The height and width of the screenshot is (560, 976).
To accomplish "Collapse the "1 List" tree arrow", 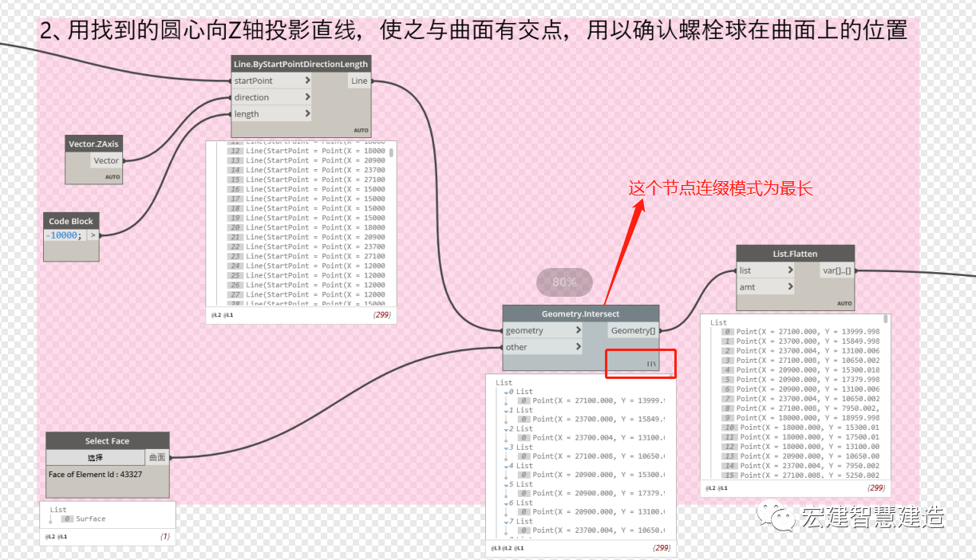I will click(x=506, y=411).
